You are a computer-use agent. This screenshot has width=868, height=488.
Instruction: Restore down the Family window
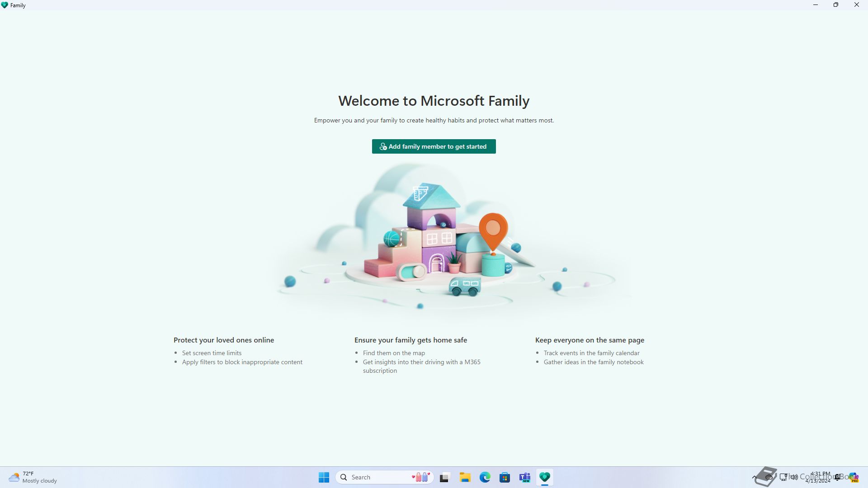(x=836, y=5)
